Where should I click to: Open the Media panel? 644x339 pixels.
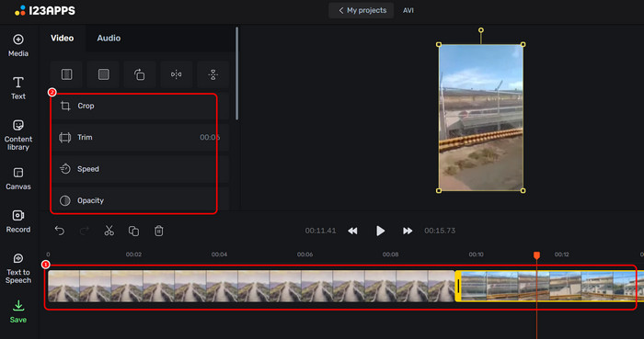[18, 46]
